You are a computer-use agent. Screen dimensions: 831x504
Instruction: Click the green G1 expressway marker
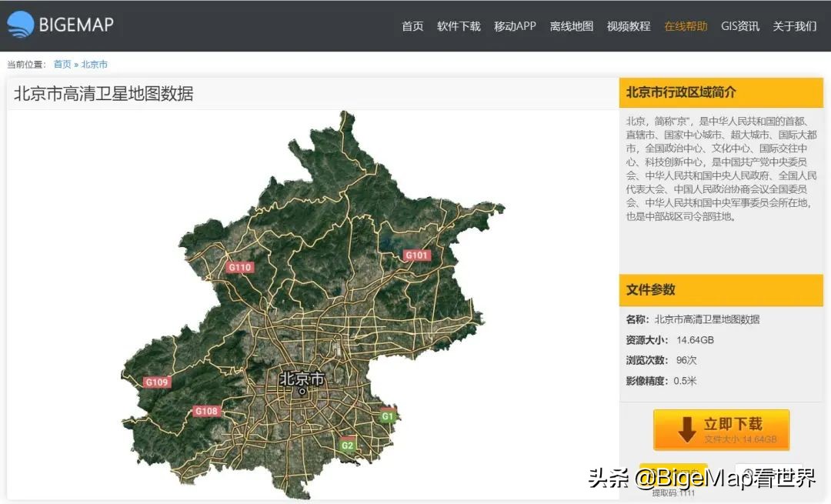[389, 415]
